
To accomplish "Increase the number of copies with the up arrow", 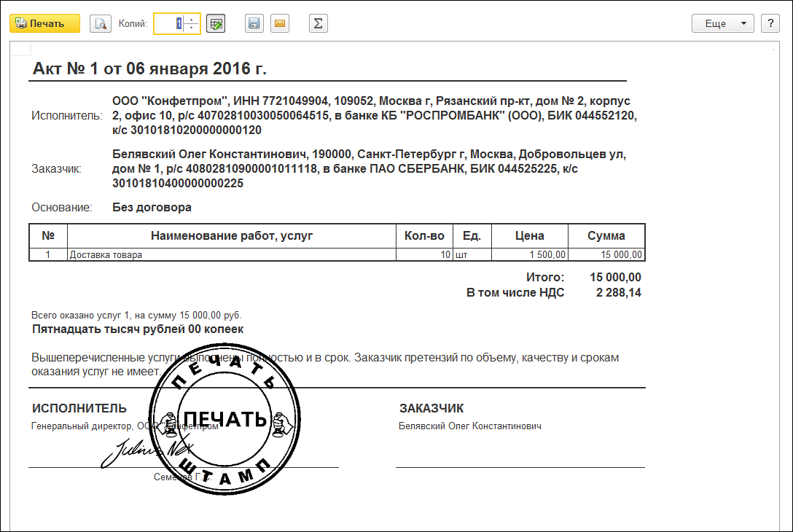I will point(191,20).
